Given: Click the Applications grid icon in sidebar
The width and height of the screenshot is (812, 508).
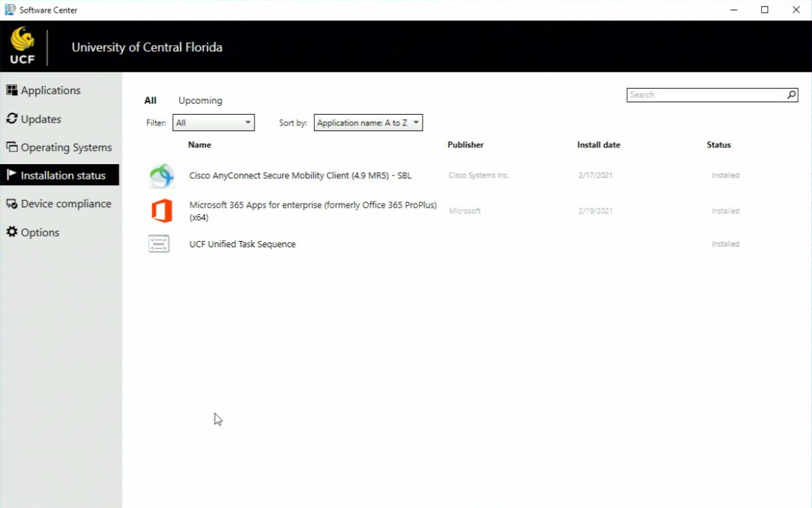Looking at the screenshot, I should tap(11, 90).
